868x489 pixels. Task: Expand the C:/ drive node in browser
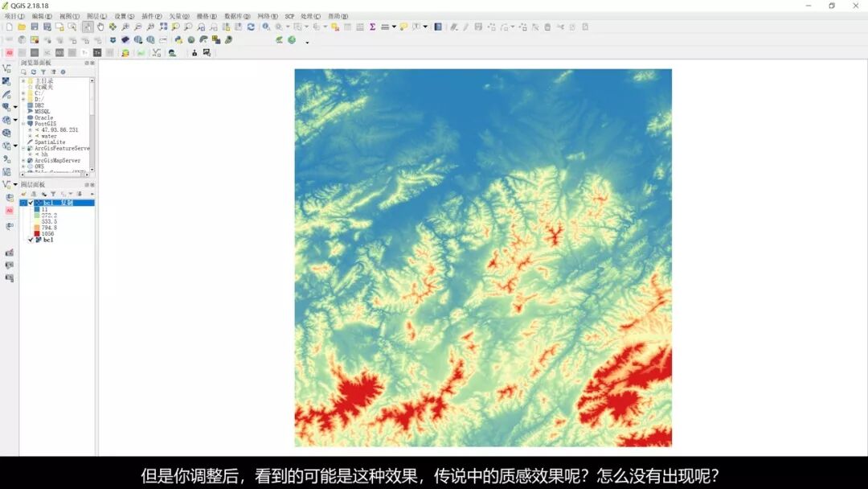pyautogui.click(x=23, y=93)
